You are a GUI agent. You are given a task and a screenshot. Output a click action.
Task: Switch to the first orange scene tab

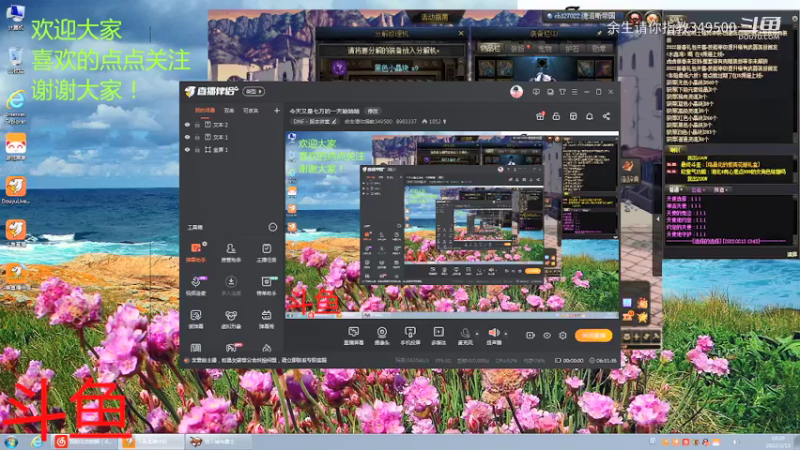(205, 111)
